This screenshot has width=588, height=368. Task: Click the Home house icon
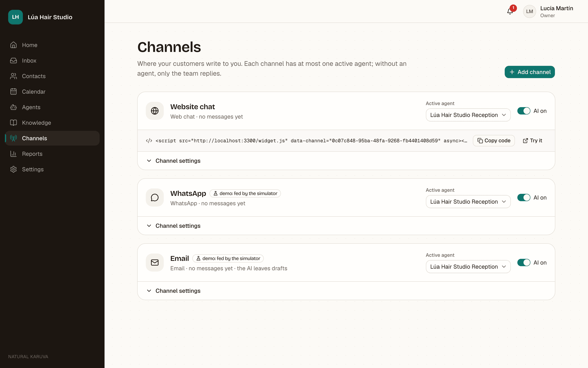point(13,45)
